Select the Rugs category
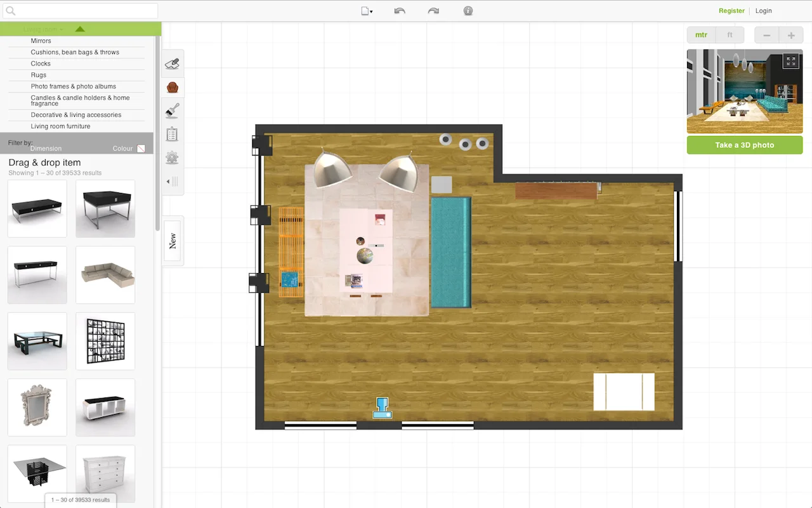 pyautogui.click(x=38, y=75)
